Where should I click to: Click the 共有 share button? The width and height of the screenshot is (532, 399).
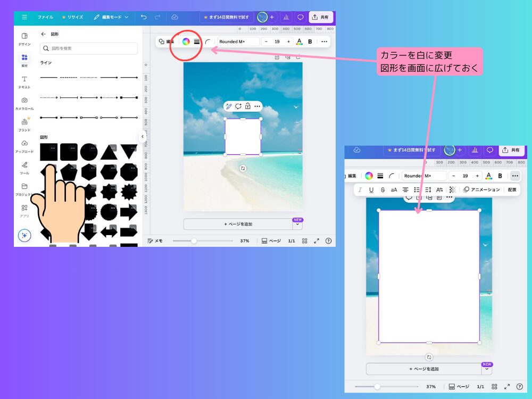tap(321, 17)
